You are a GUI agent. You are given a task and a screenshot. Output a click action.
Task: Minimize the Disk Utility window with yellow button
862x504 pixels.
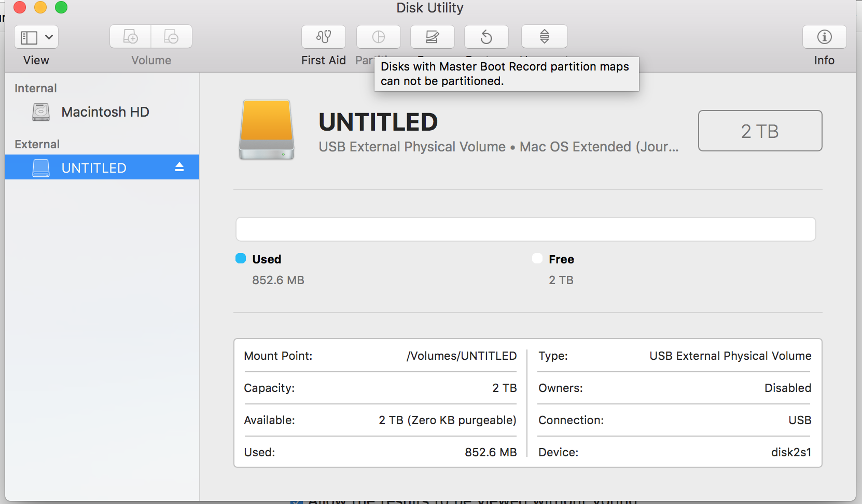tap(40, 7)
